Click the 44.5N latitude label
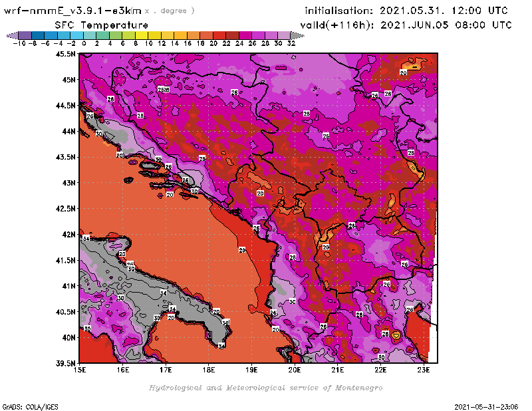This screenshot has width=532, height=411. tap(66, 106)
